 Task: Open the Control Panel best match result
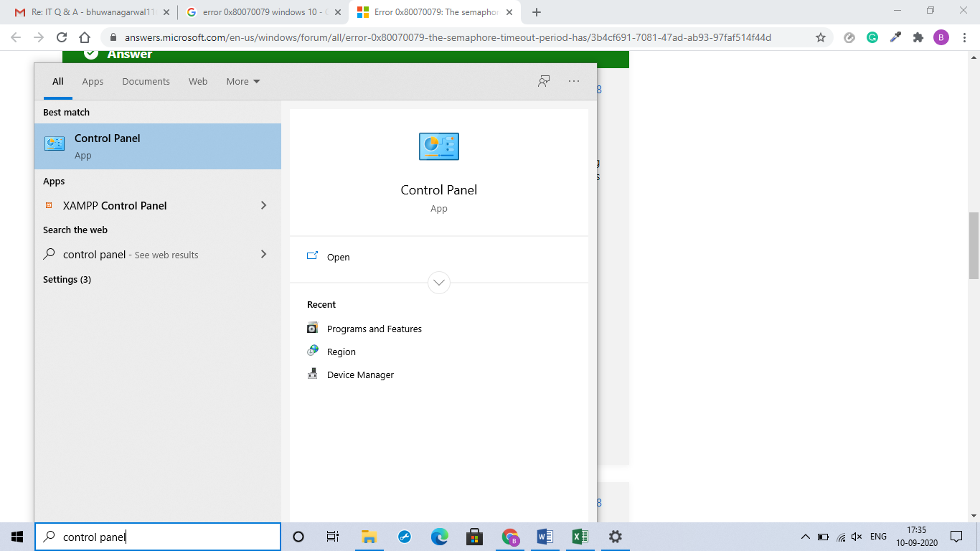coord(157,146)
